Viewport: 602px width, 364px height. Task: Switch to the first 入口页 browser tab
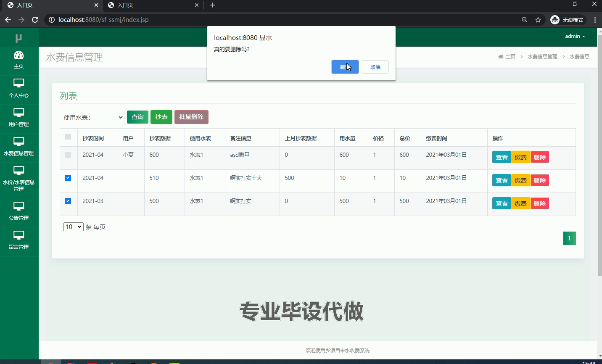pos(51,5)
